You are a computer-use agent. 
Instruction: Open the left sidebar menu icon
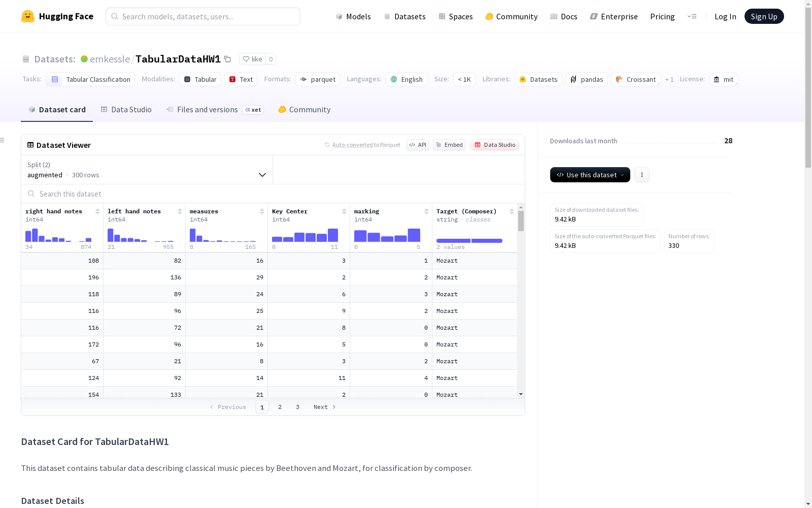[x=3, y=140]
